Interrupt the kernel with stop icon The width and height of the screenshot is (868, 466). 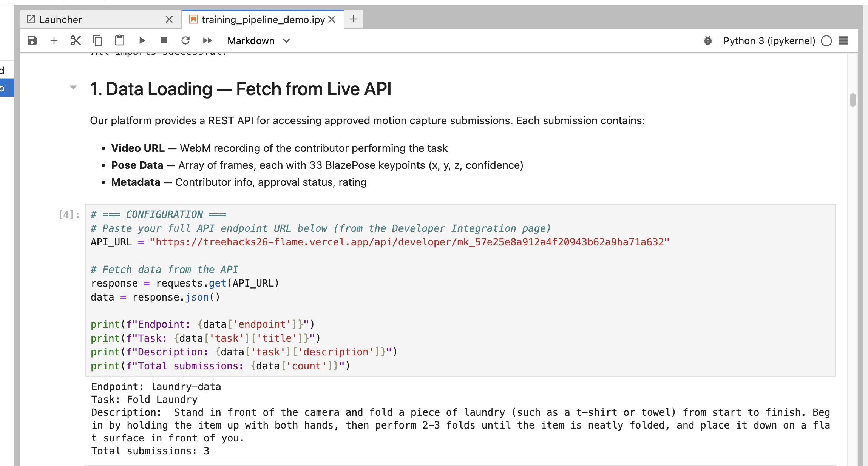coord(164,40)
